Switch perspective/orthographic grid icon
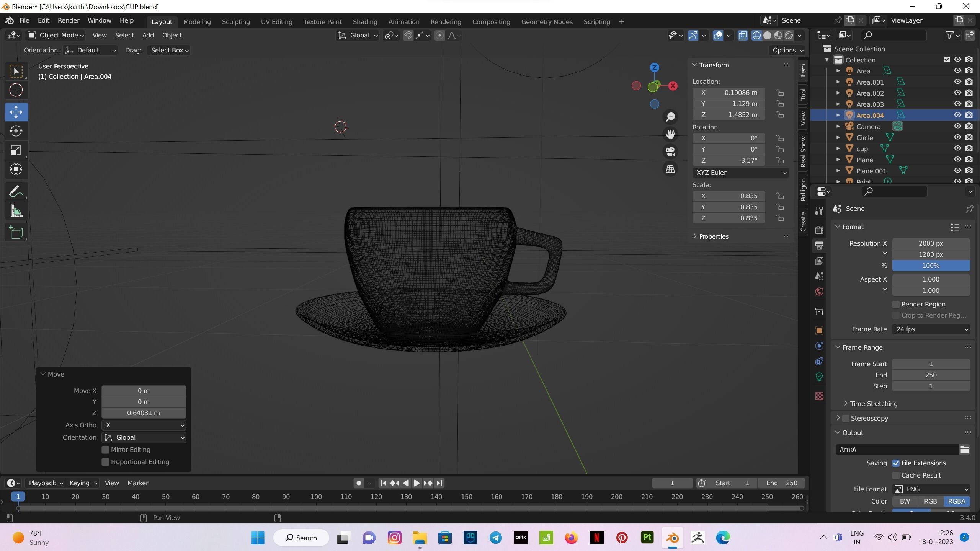 coord(670,169)
